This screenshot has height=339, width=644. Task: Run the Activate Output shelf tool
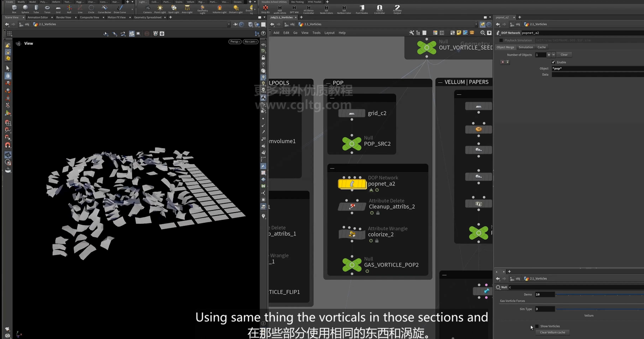[397, 9]
